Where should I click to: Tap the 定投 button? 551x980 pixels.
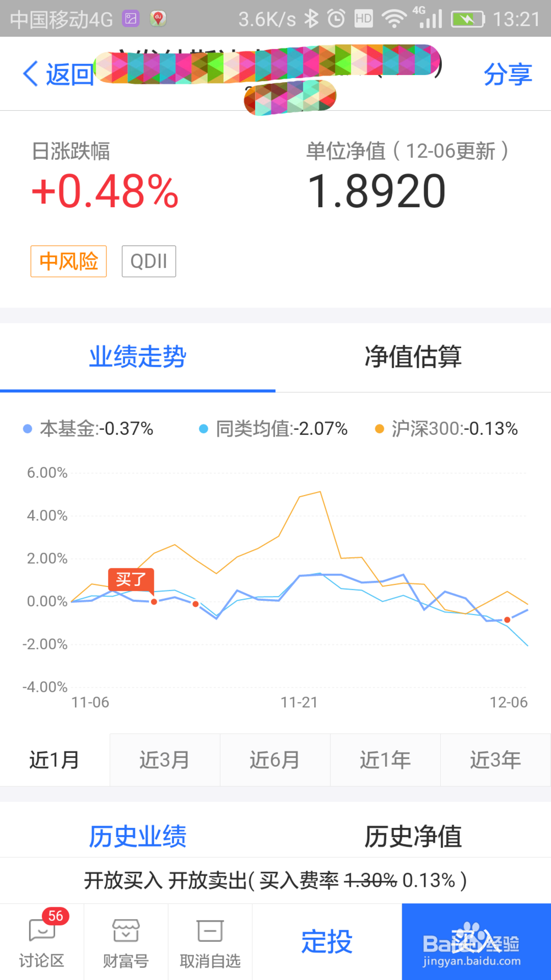[327, 941]
